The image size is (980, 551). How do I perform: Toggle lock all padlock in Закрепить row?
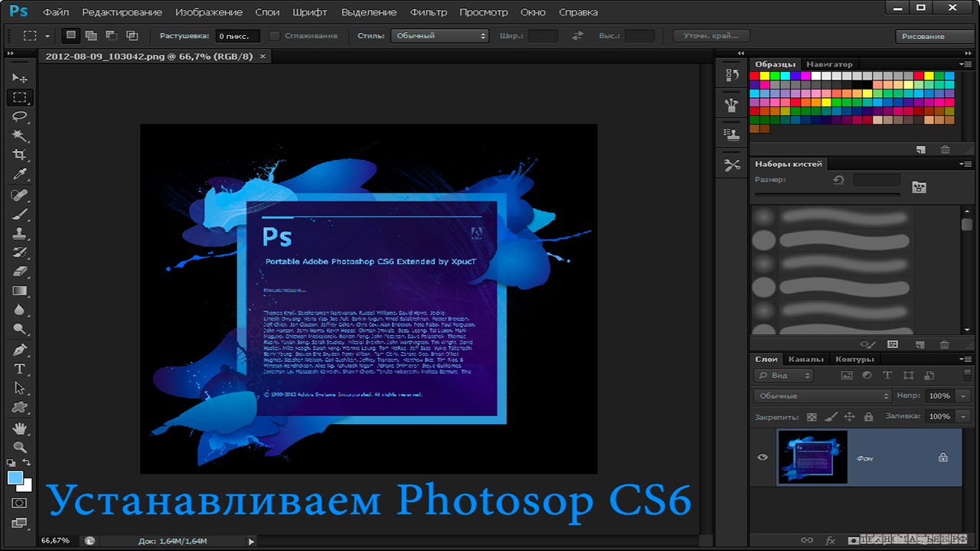(x=868, y=417)
